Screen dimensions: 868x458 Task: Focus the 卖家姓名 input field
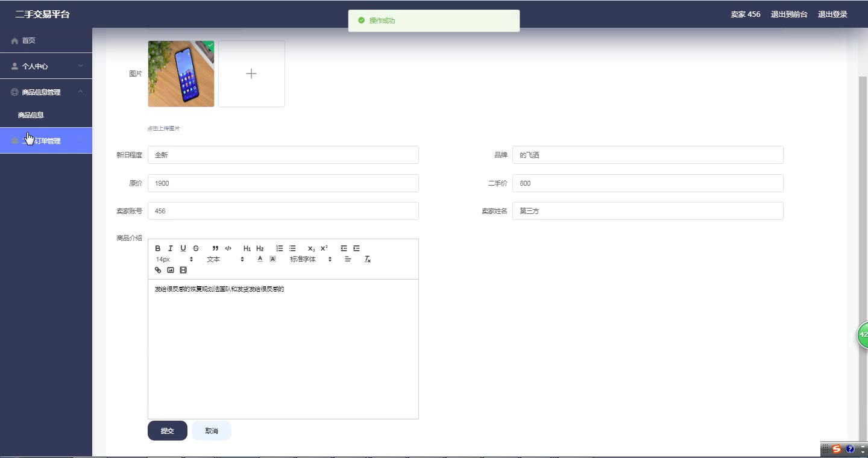click(x=648, y=211)
